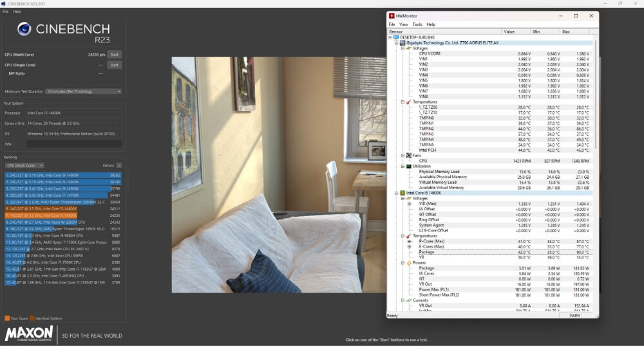The height and width of the screenshot is (346, 644).
Task: Expand the VID (Max) voltage node
Action: pos(410,204)
